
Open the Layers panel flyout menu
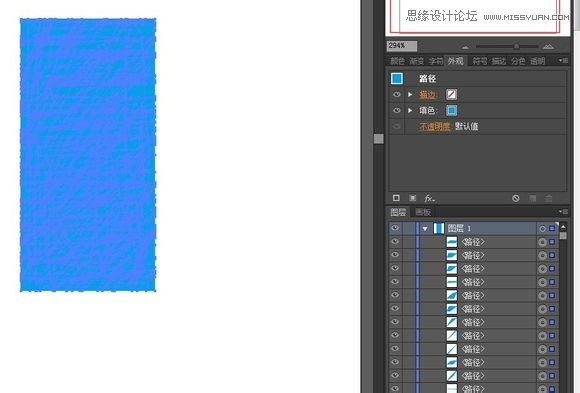pyautogui.click(x=563, y=212)
